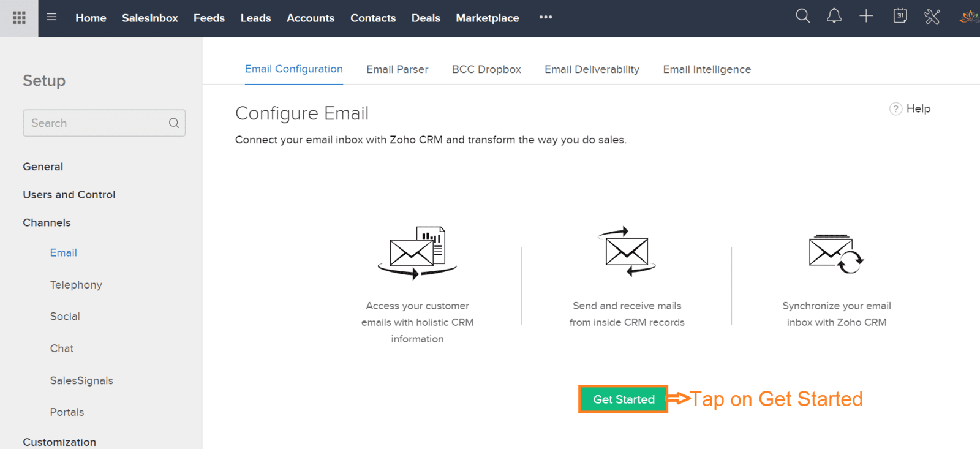980x449 pixels.
Task: Select Telephony under Channels
Action: (76, 285)
